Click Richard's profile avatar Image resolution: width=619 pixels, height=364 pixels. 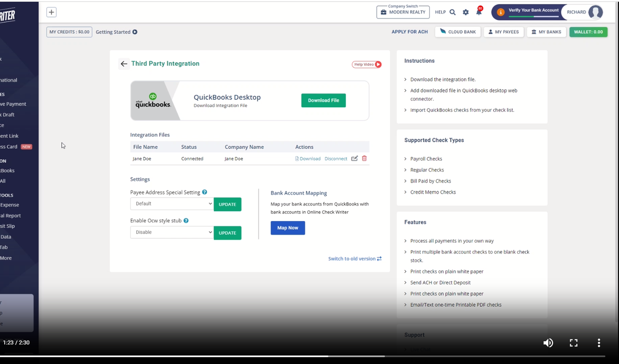pyautogui.click(x=595, y=12)
